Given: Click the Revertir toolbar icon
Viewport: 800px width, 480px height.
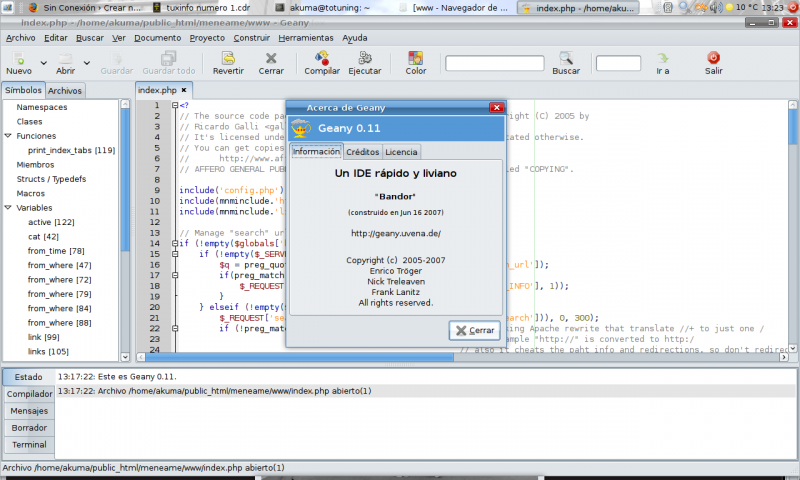Looking at the screenshot, I should pyautogui.click(x=228, y=63).
